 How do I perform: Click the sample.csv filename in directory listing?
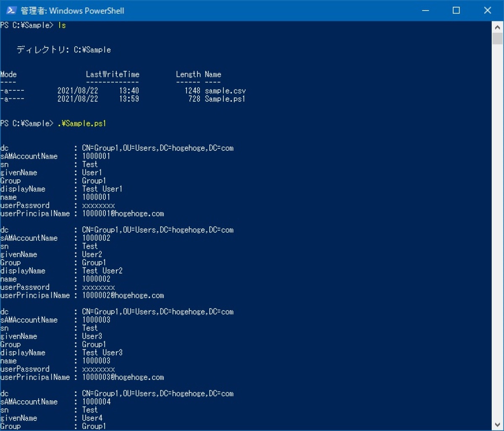pyautogui.click(x=225, y=90)
